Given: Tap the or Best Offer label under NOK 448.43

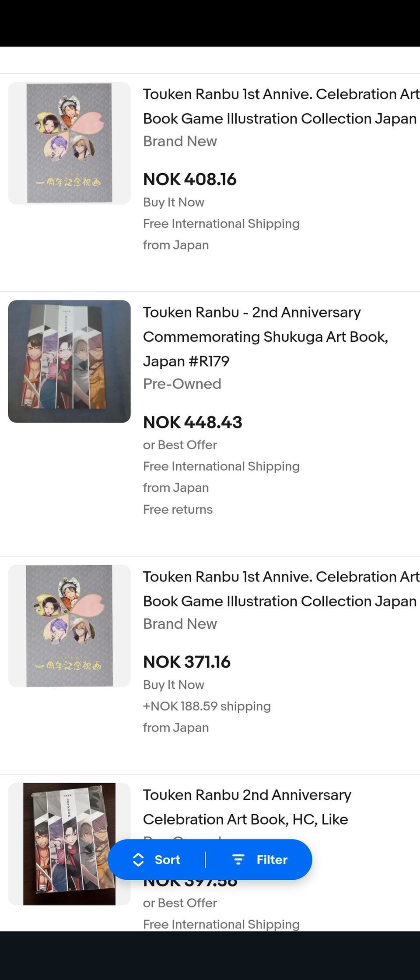Looking at the screenshot, I should 180,445.
